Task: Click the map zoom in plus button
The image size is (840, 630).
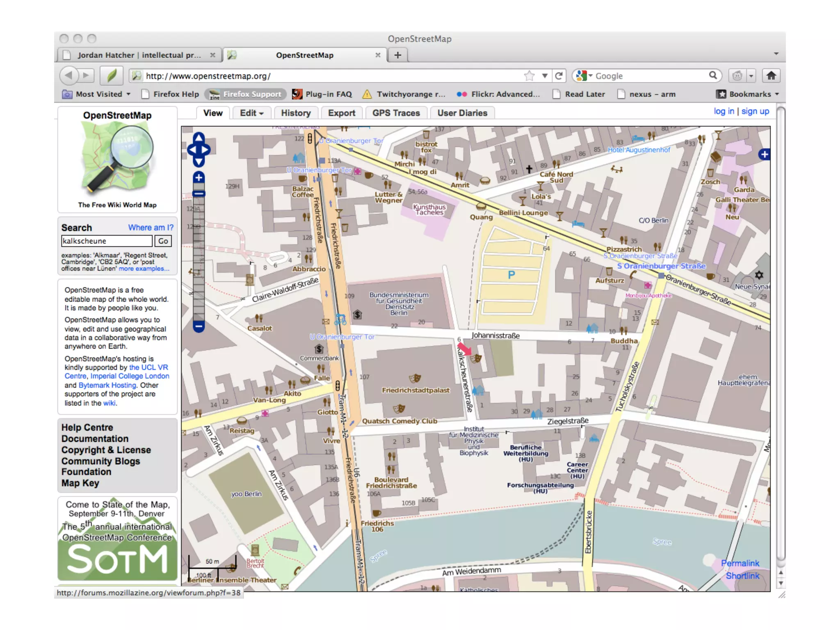Action: 199,178
